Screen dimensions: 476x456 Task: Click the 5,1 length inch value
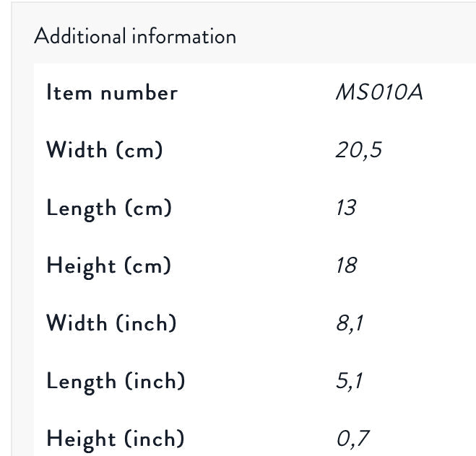click(x=349, y=381)
